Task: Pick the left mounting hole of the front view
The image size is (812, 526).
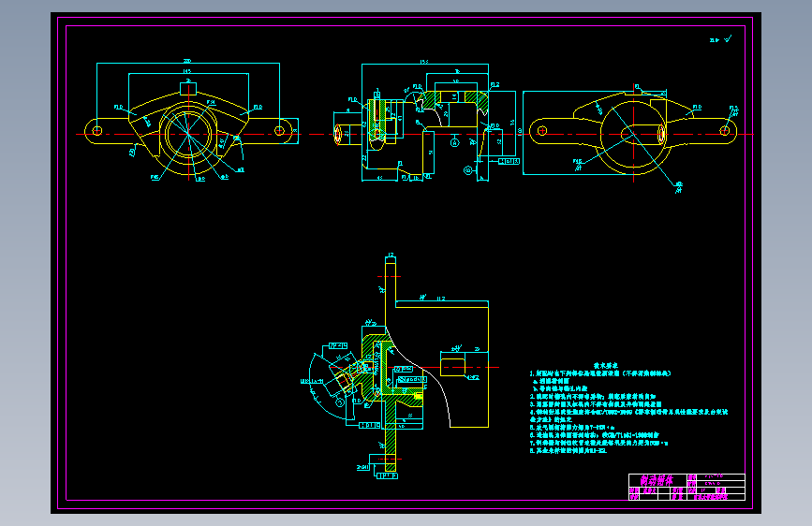Action: (x=96, y=130)
